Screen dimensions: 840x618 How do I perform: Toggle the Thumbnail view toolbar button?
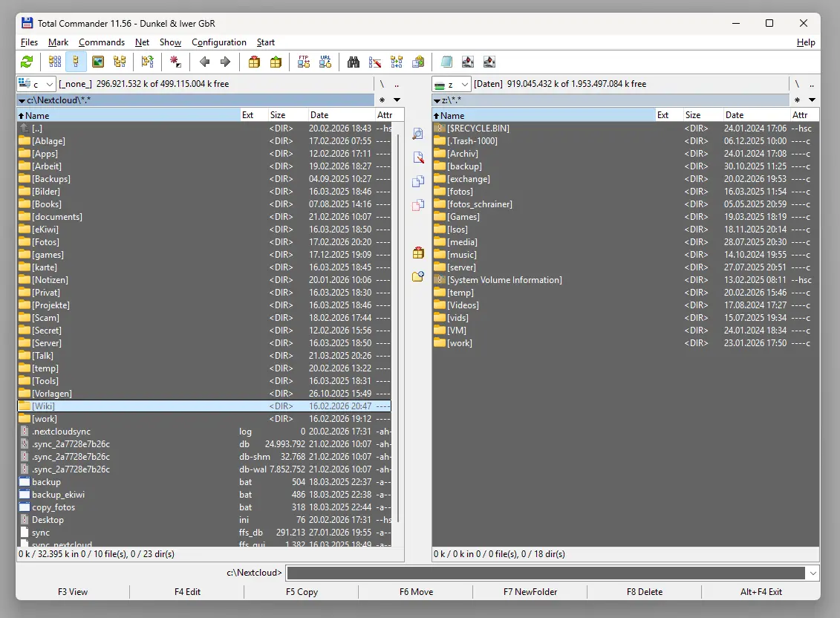tap(97, 62)
